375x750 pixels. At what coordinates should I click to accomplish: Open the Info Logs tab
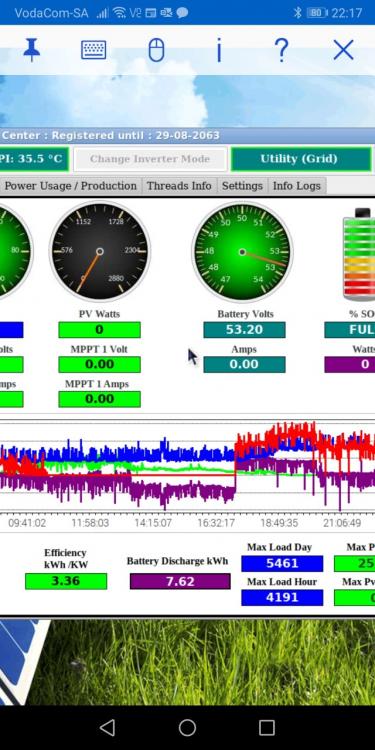click(297, 186)
